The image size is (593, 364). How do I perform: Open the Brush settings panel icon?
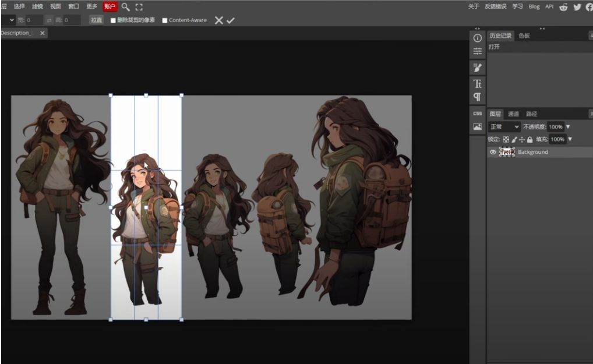point(478,68)
